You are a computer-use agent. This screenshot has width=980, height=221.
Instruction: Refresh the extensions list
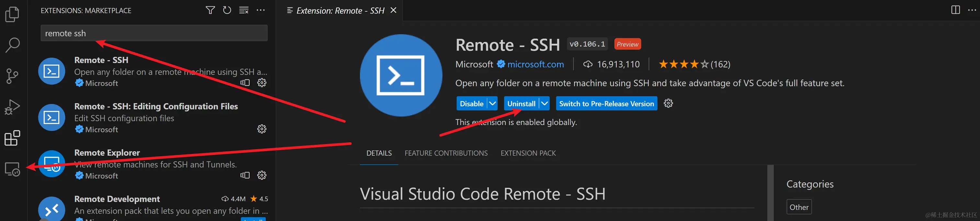pos(227,10)
